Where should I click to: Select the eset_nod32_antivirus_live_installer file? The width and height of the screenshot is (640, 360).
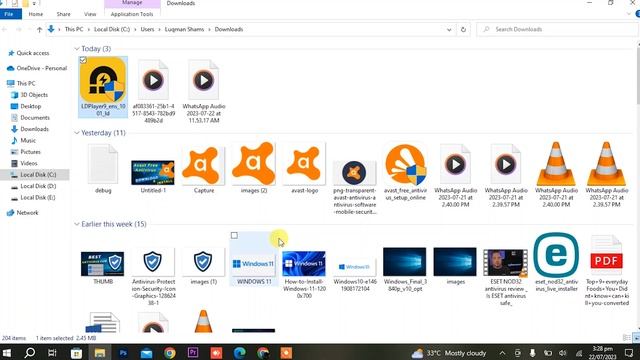click(556, 255)
